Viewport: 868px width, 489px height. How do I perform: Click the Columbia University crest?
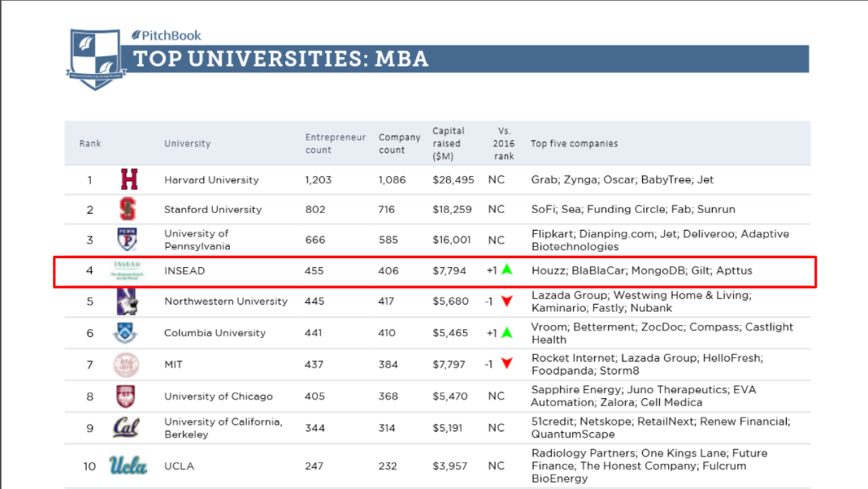click(127, 333)
